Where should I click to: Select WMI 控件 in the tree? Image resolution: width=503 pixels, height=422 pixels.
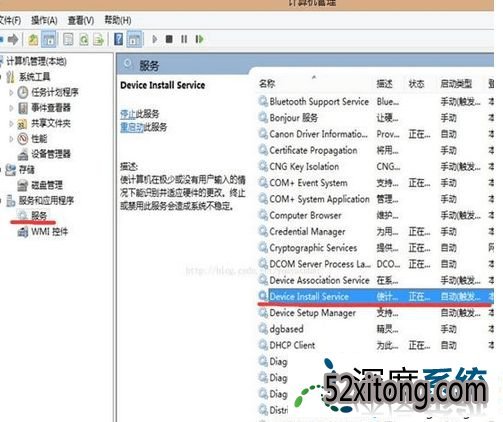tap(49, 232)
